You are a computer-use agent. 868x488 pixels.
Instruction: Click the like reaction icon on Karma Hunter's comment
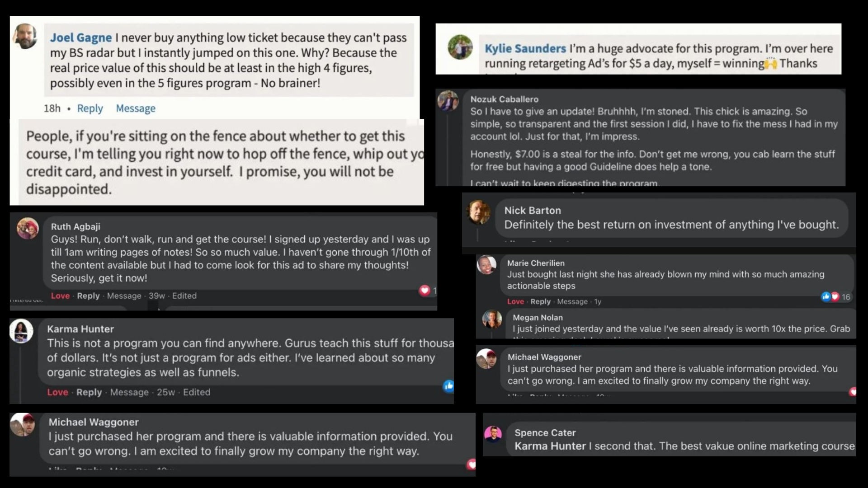448,386
